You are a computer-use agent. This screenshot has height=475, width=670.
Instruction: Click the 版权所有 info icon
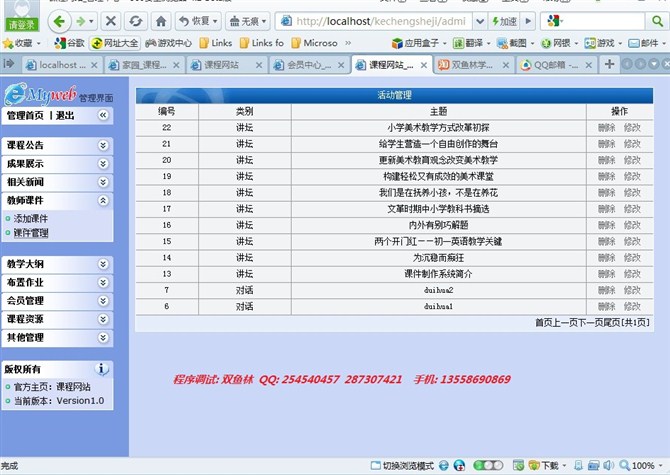pyautogui.click(x=101, y=369)
